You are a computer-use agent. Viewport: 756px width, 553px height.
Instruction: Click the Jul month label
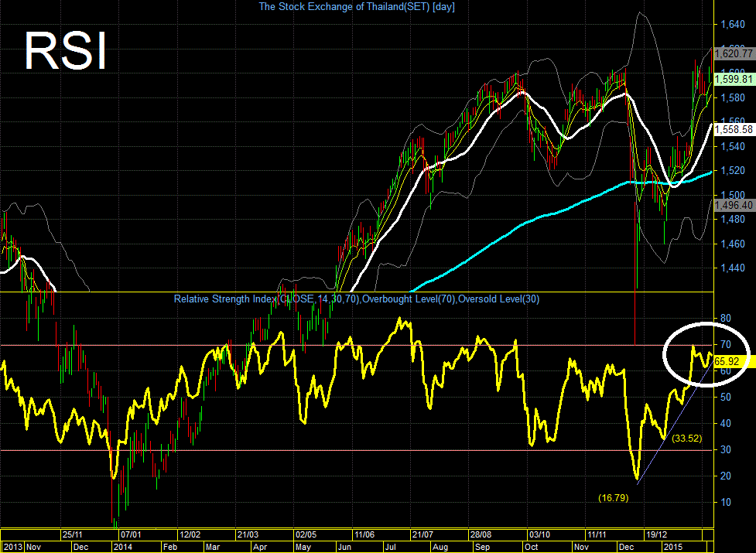pos(391,548)
